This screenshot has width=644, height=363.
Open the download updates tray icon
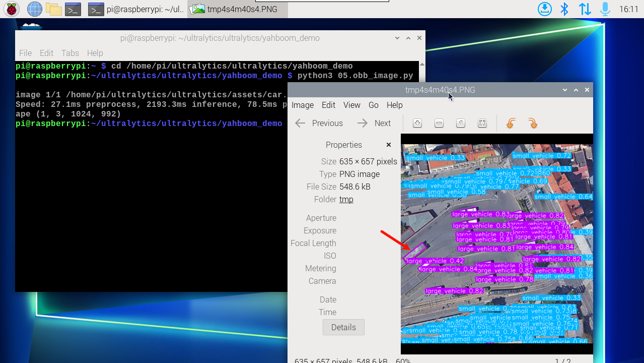click(x=545, y=9)
